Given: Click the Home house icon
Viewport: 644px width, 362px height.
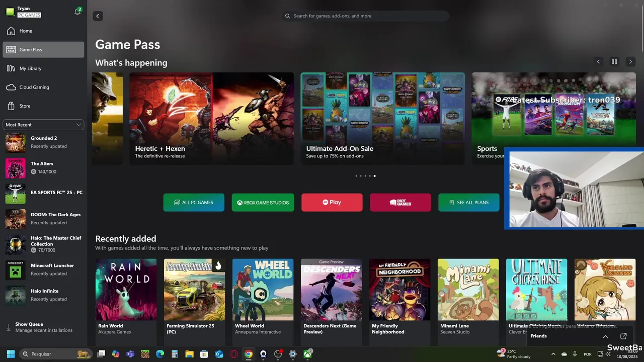Looking at the screenshot, I should point(11,31).
